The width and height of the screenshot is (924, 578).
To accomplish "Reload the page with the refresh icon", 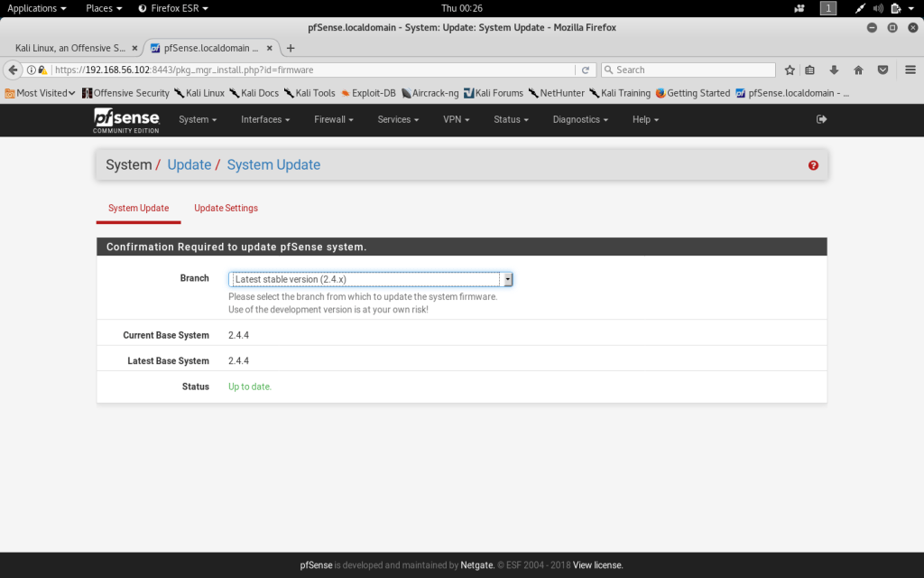I will click(x=586, y=70).
